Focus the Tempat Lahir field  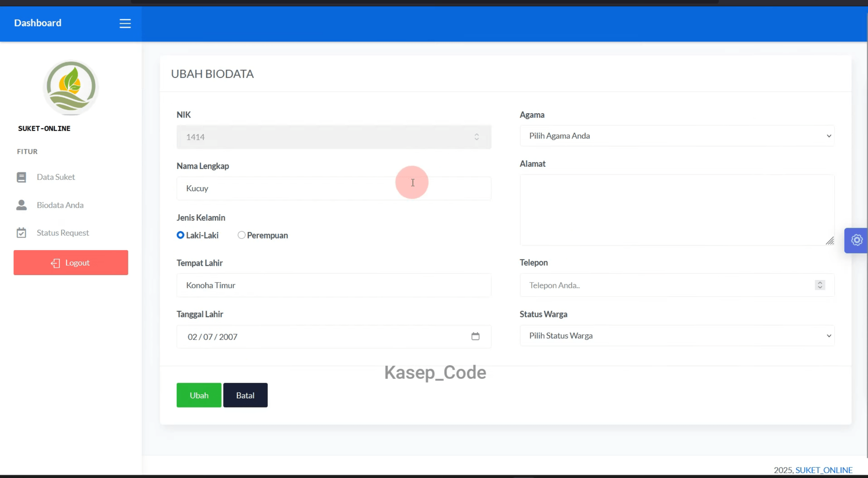click(x=334, y=285)
